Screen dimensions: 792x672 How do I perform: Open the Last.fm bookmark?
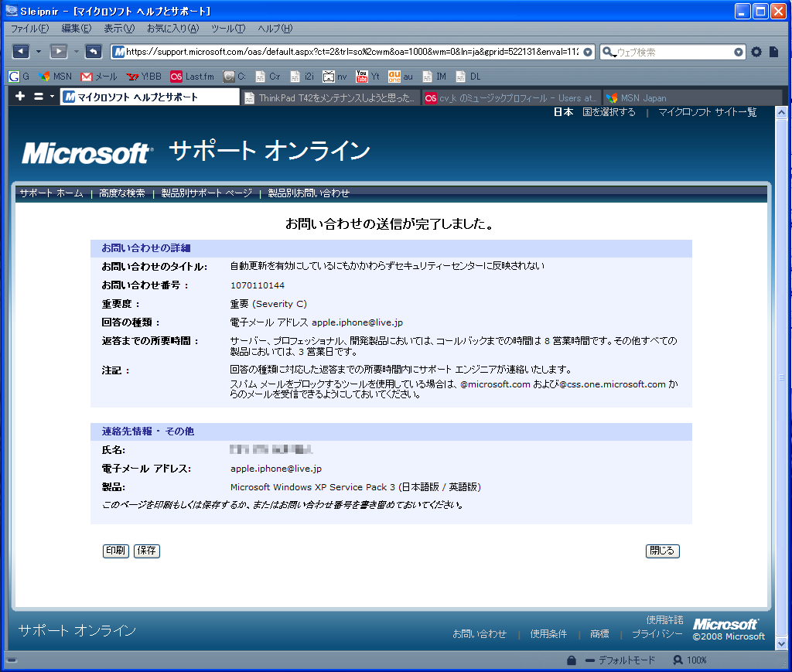click(x=193, y=77)
